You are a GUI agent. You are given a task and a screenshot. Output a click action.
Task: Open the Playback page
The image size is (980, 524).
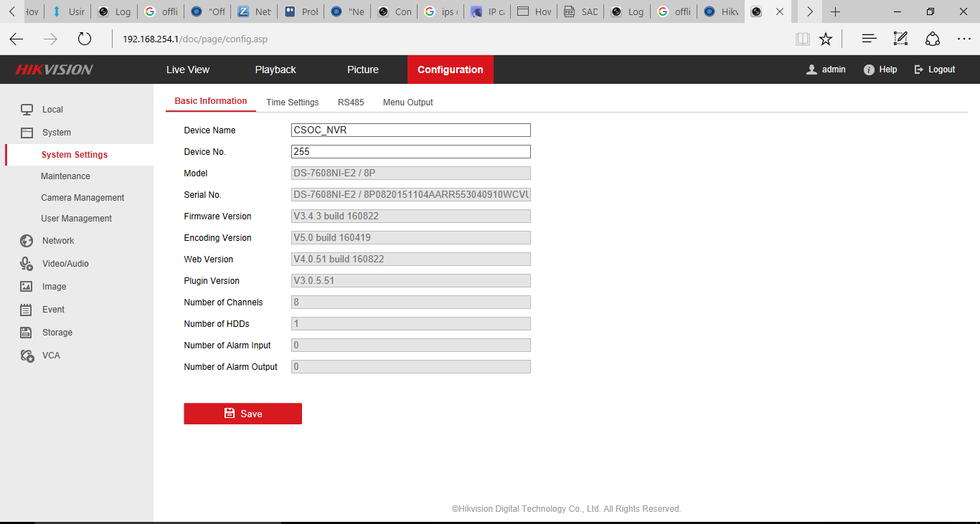(x=275, y=70)
